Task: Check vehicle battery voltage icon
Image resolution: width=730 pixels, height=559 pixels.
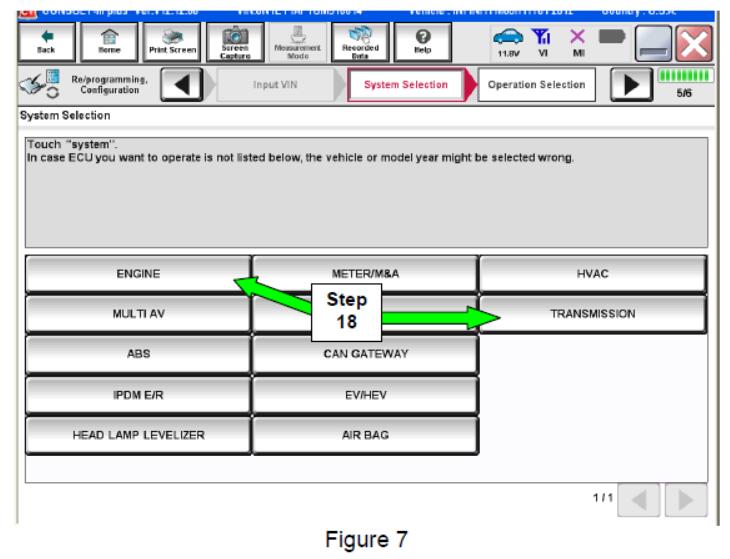Action: [508, 42]
